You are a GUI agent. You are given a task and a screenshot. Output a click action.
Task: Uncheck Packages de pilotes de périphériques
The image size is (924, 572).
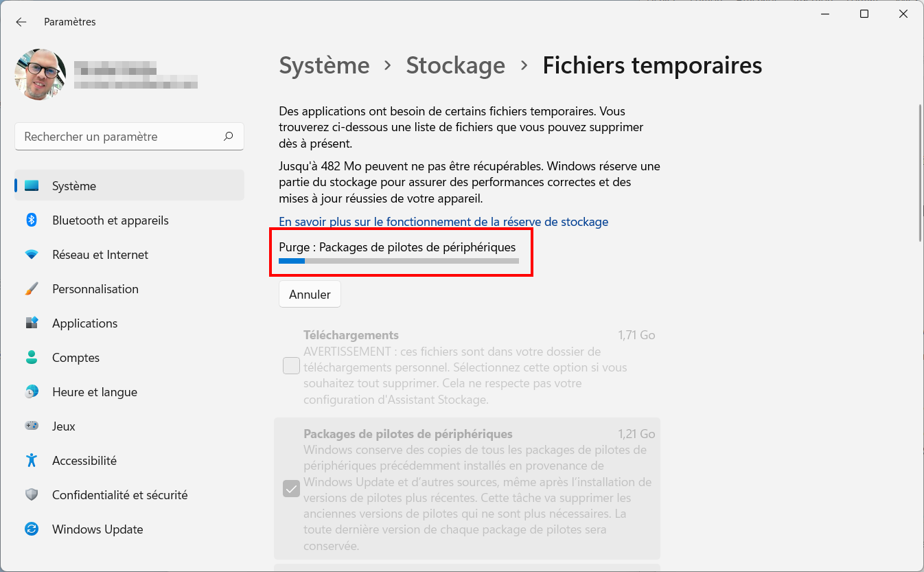[291, 489]
